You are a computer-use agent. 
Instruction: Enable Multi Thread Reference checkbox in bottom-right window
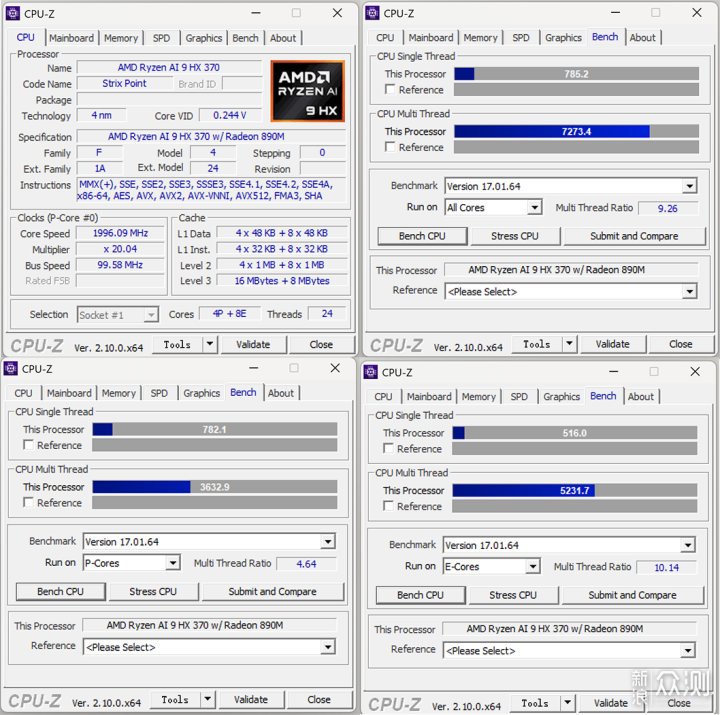pyautogui.click(x=388, y=506)
